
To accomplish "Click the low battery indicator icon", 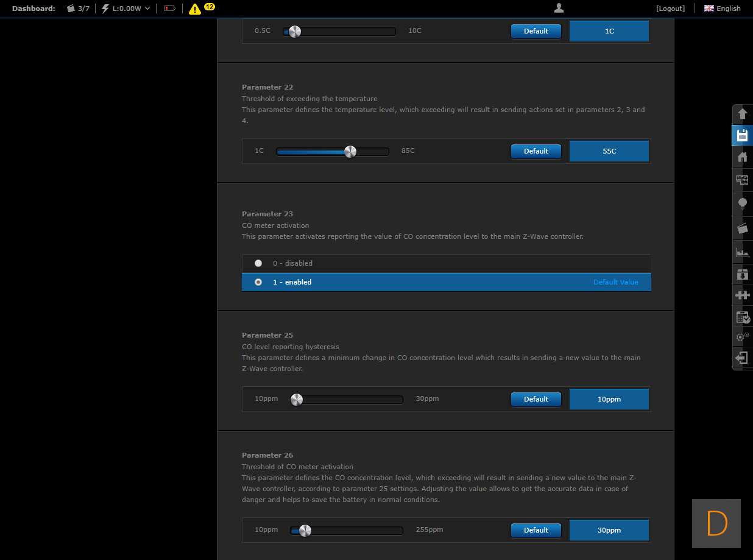I will point(169,9).
